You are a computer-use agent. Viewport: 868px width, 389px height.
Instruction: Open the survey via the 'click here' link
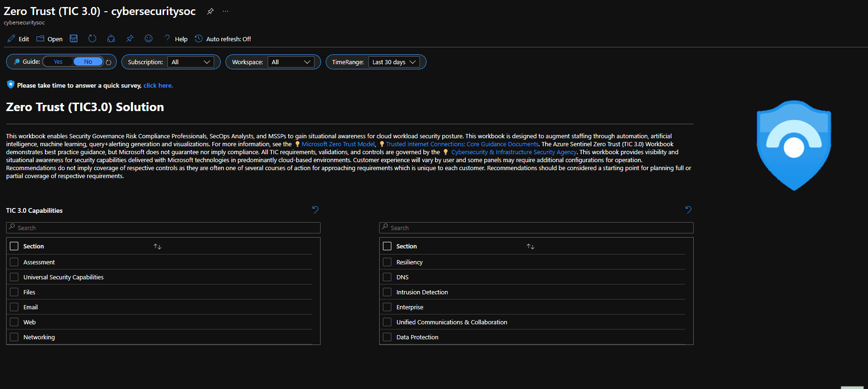[158, 85]
